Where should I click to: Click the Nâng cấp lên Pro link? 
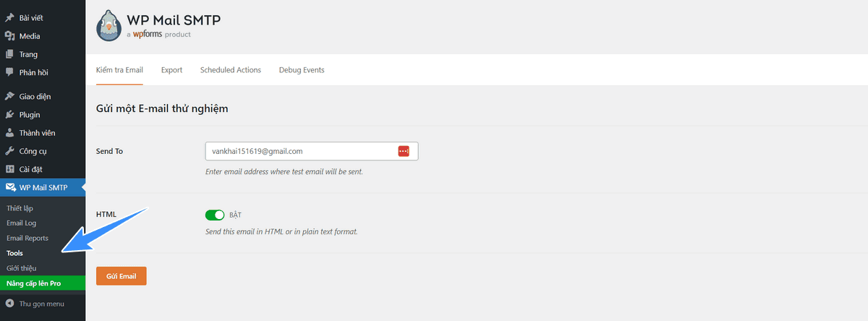pyautogui.click(x=43, y=283)
